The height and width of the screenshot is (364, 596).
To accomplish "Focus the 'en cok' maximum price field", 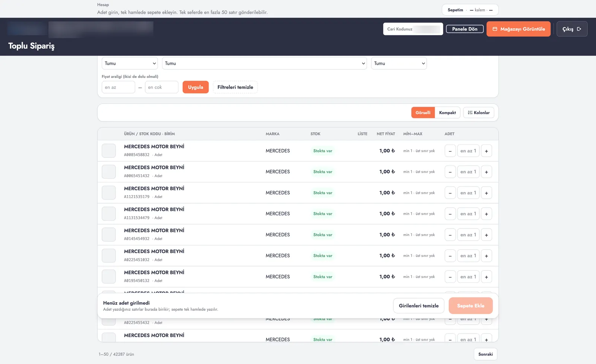I will [x=162, y=87].
